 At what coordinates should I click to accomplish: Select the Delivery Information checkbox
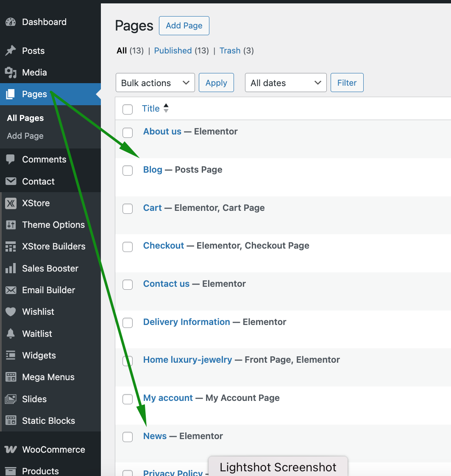point(128,323)
